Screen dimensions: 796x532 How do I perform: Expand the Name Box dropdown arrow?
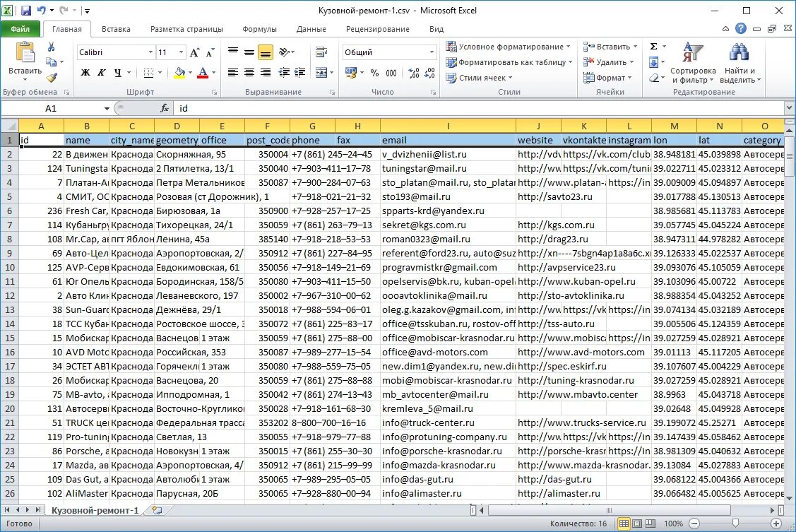(107, 108)
